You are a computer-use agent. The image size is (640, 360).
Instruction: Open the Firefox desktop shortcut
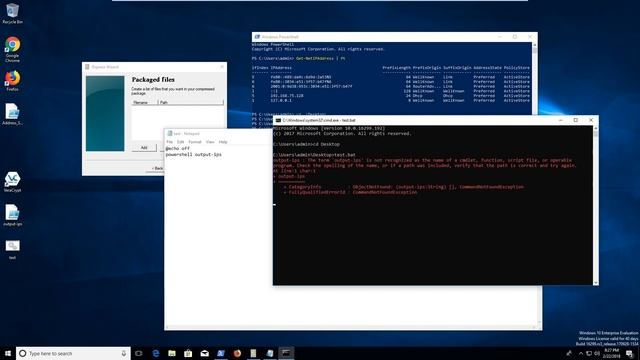(x=12, y=80)
